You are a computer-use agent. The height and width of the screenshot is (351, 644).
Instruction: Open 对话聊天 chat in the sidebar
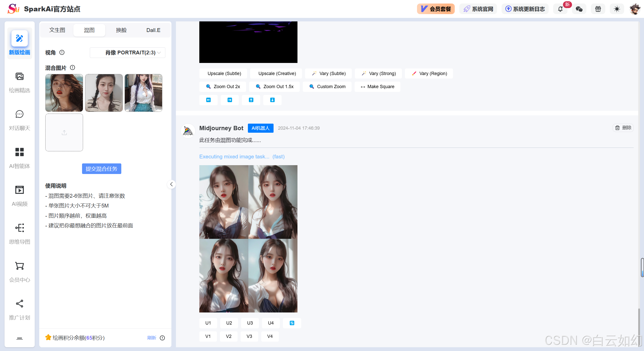[19, 115]
